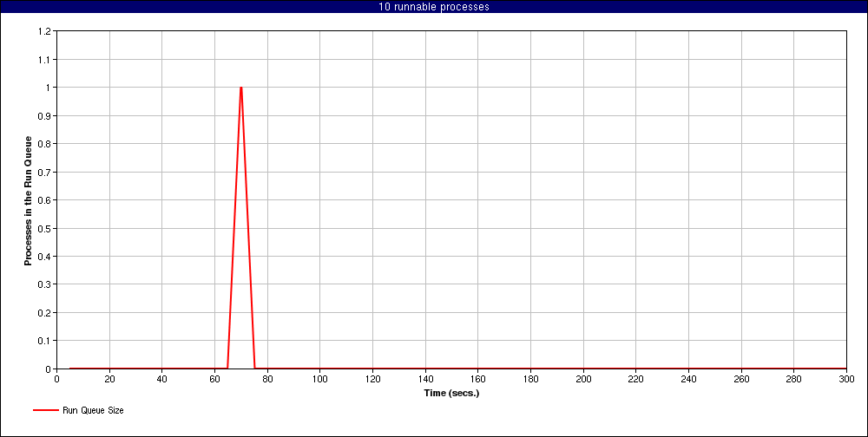Click the 'Run Queue Size' legend label
Image resolution: width=868 pixels, height=437 pixels.
(93, 410)
